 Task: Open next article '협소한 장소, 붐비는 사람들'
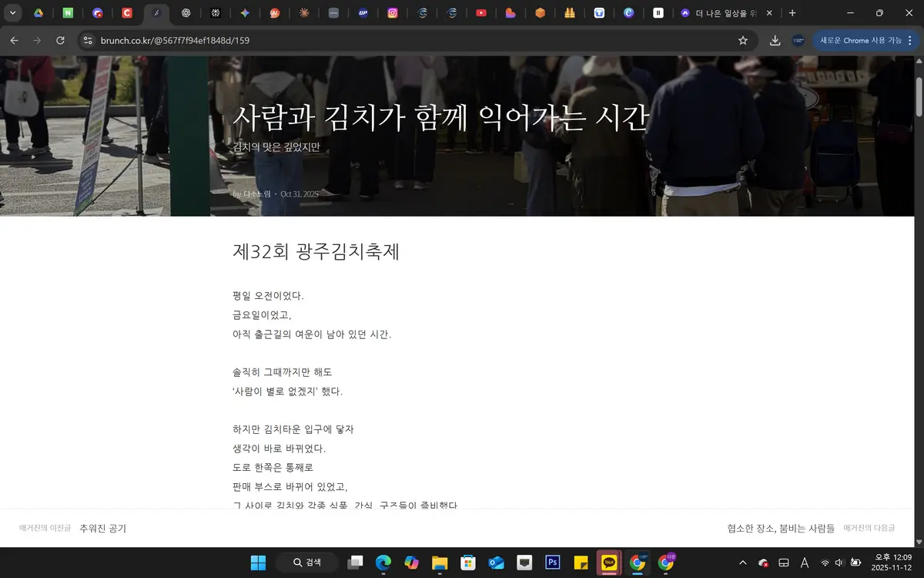[x=781, y=529]
